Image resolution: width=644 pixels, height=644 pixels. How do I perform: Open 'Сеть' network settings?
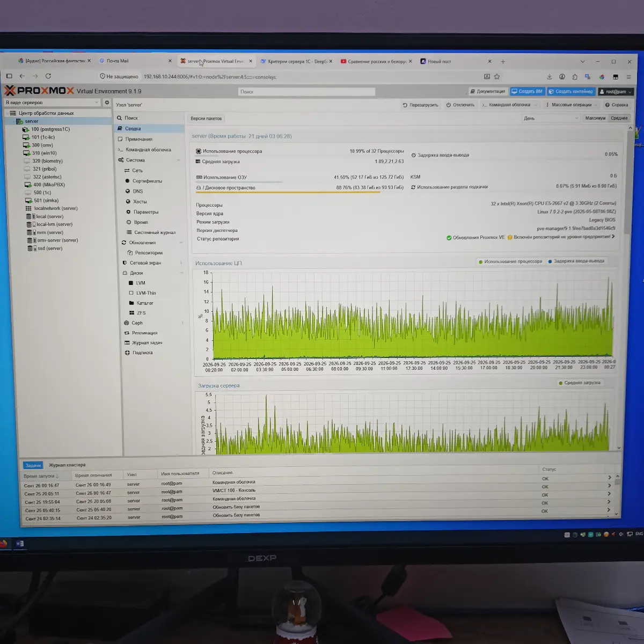click(x=137, y=171)
